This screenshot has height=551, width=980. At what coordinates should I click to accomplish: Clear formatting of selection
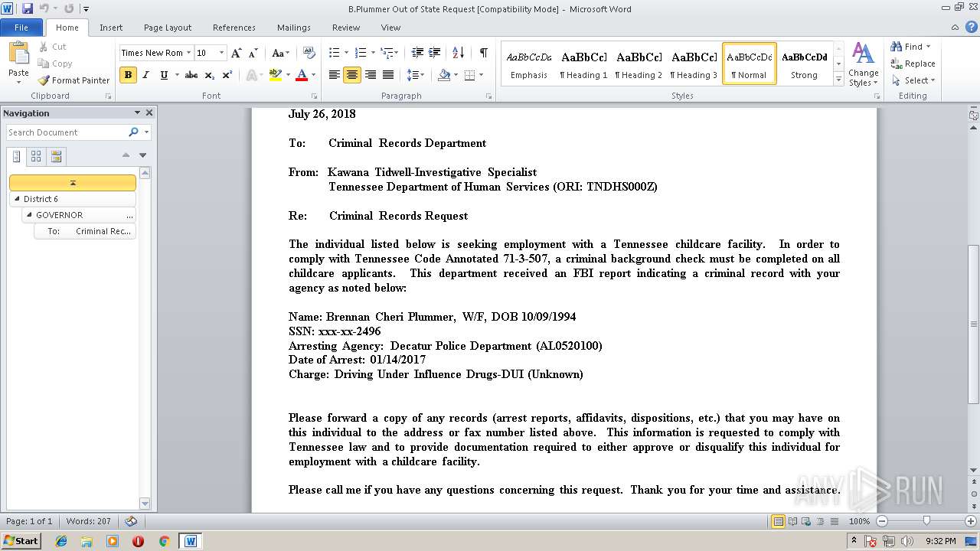(x=309, y=53)
